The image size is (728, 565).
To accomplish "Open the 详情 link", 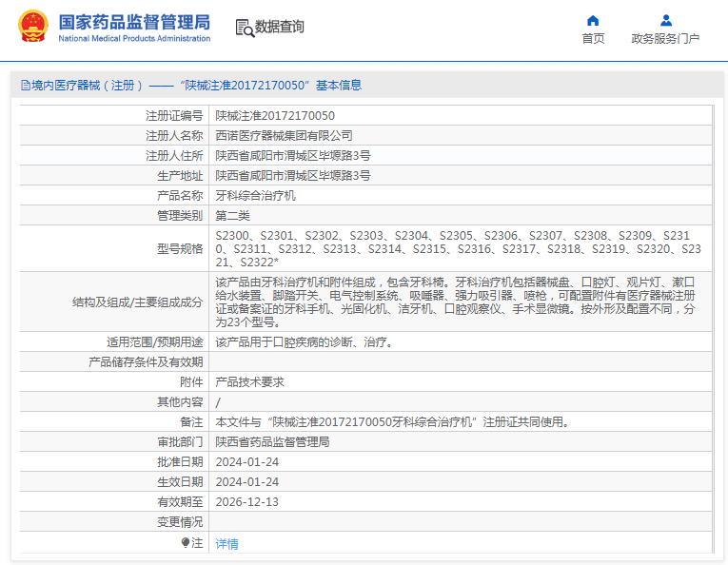I will point(226,544).
